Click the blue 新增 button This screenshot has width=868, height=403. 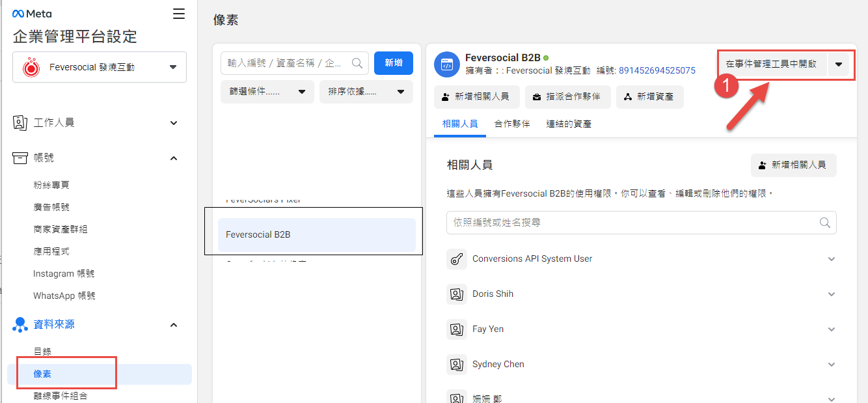tap(393, 63)
